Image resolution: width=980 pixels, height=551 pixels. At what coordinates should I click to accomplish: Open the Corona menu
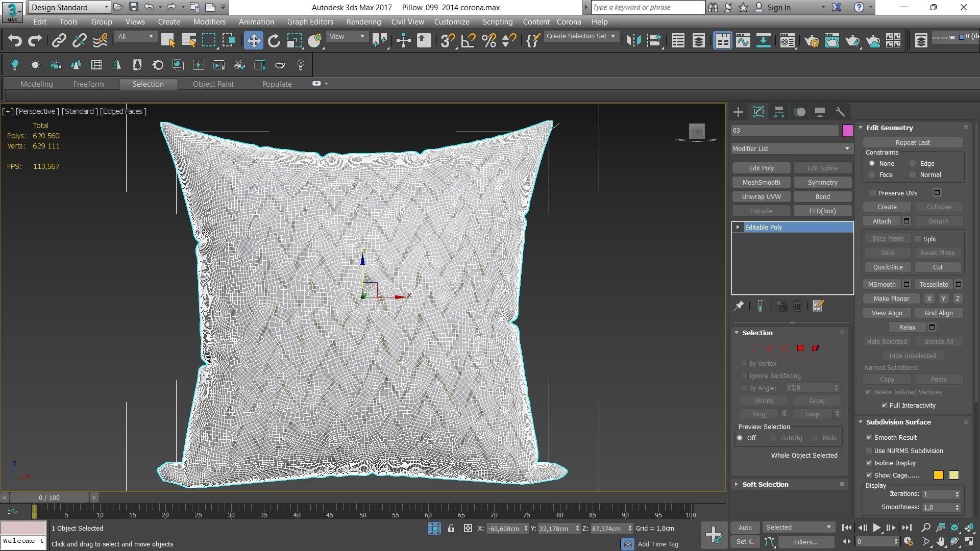pyautogui.click(x=569, y=22)
